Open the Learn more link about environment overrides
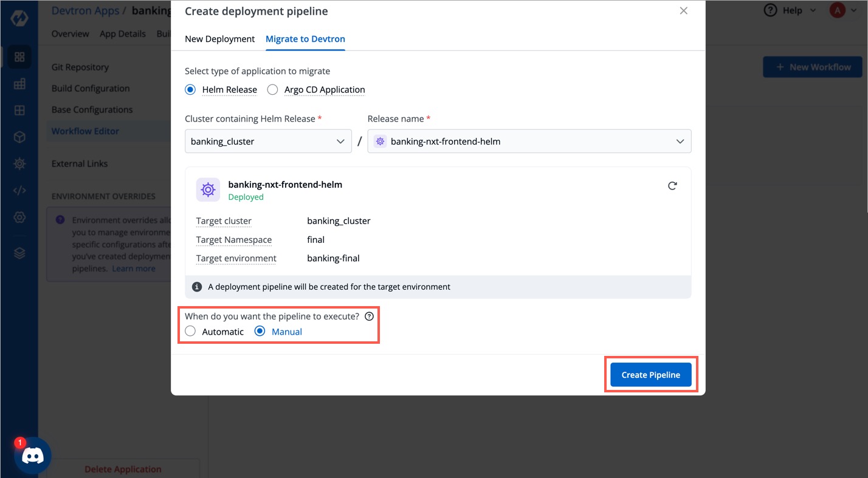This screenshot has height=478, width=868. 134,268
